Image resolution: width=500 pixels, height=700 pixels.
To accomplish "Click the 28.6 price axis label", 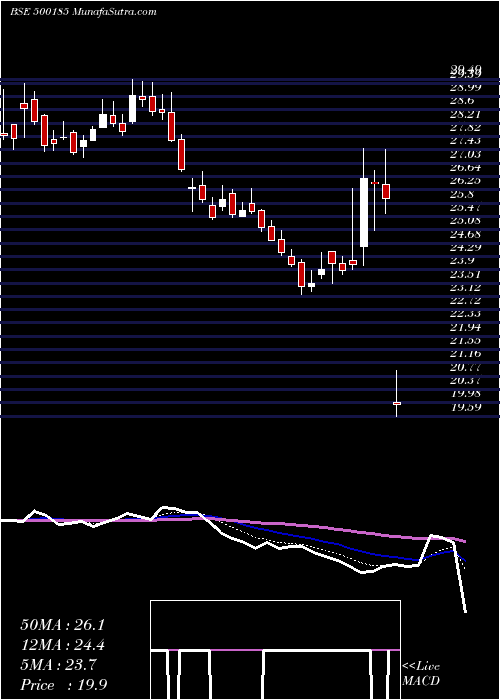I will point(463,101).
